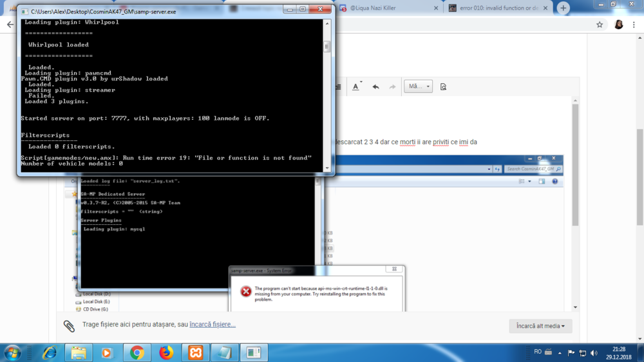Viewport: 644px width, 362px height.
Task: Open the notepad-style app on the taskbar
Action: (224, 352)
